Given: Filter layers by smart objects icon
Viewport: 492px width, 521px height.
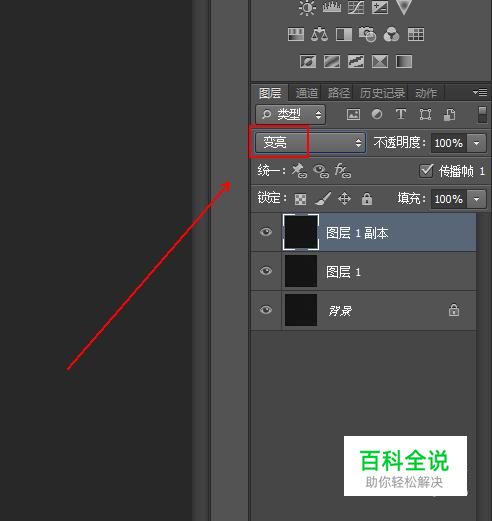Looking at the screenshot, I should tap(449, 115).
